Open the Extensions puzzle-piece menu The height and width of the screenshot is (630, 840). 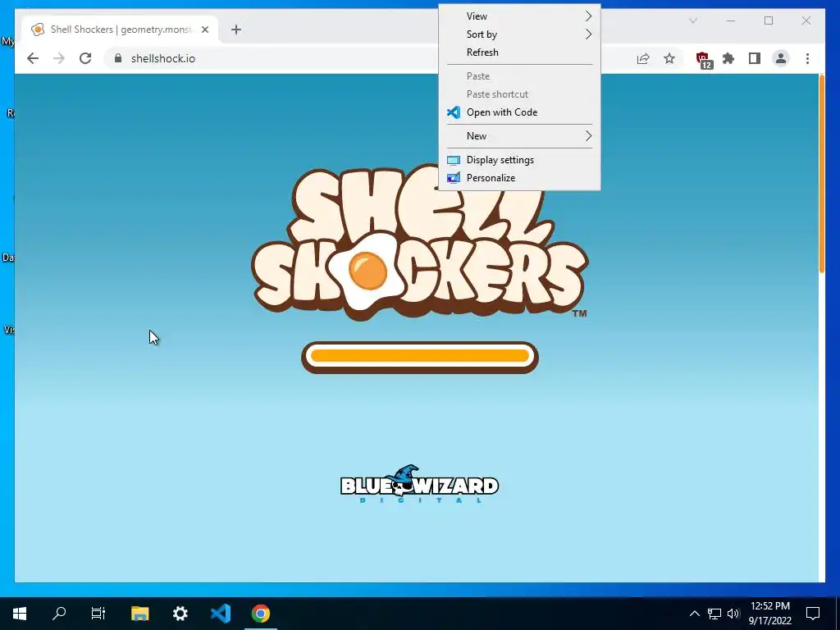click(728, 58)
